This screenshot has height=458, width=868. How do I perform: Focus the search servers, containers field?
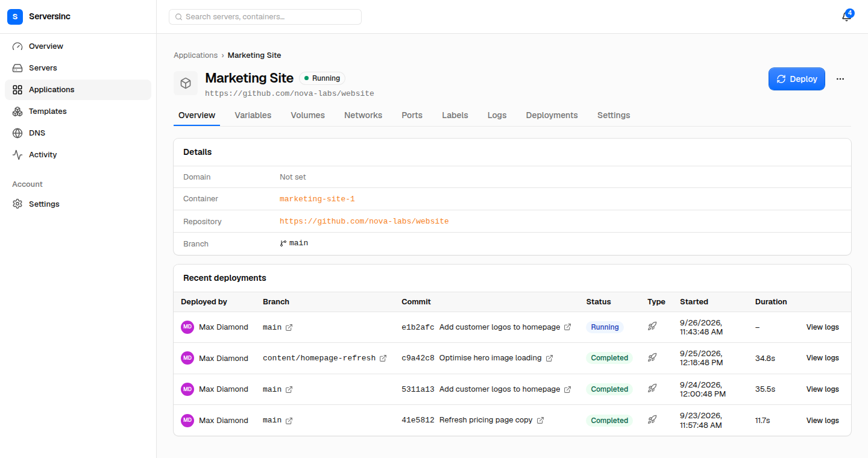pos(265,17)
